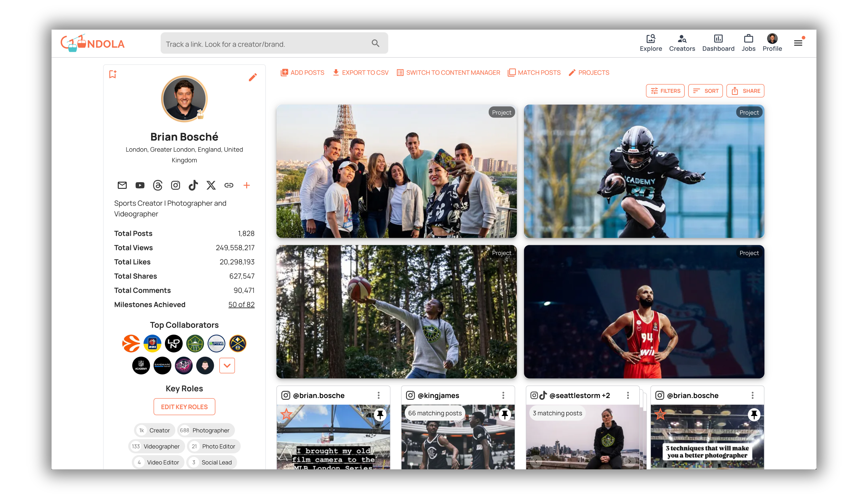Image resolution: width=868 pixels, height=499 pixels.
Task: Open the Creators page
Action: tap(682, 43)
